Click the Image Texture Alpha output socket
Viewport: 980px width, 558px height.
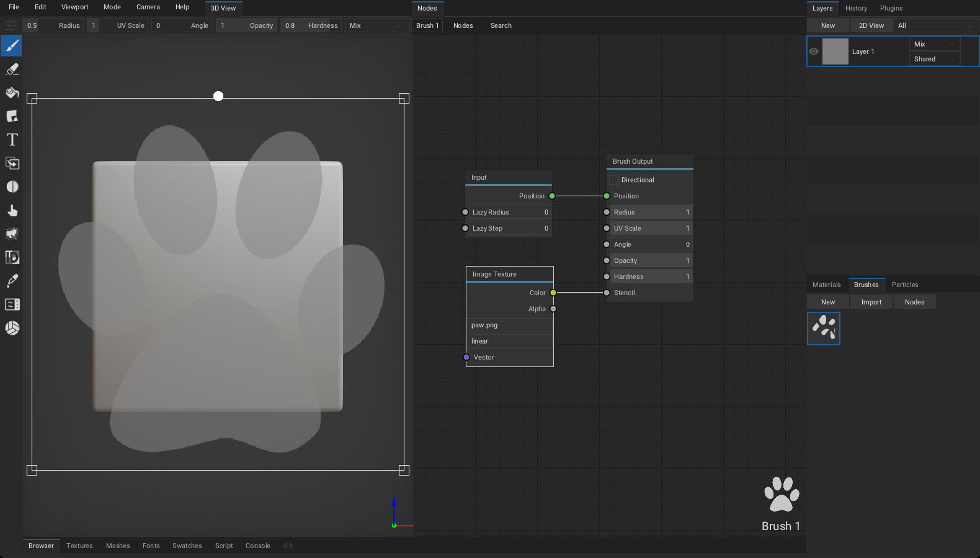(553, 309)
